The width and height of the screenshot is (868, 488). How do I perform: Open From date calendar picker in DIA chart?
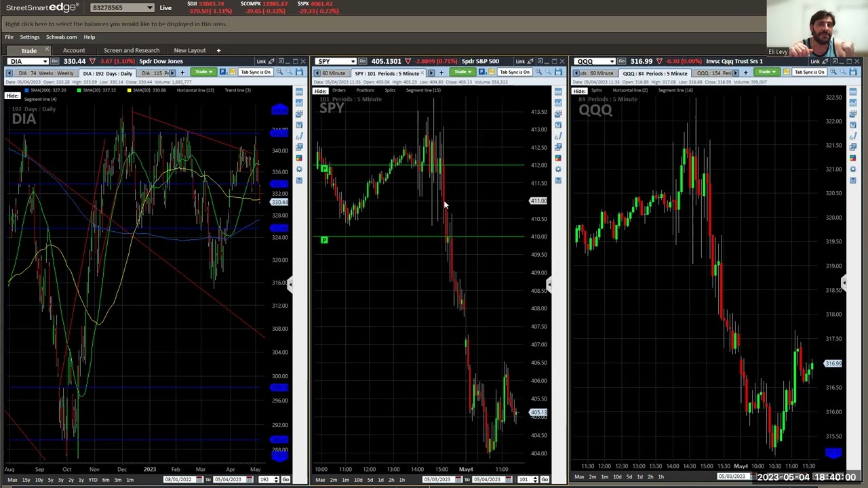[199, 479]
